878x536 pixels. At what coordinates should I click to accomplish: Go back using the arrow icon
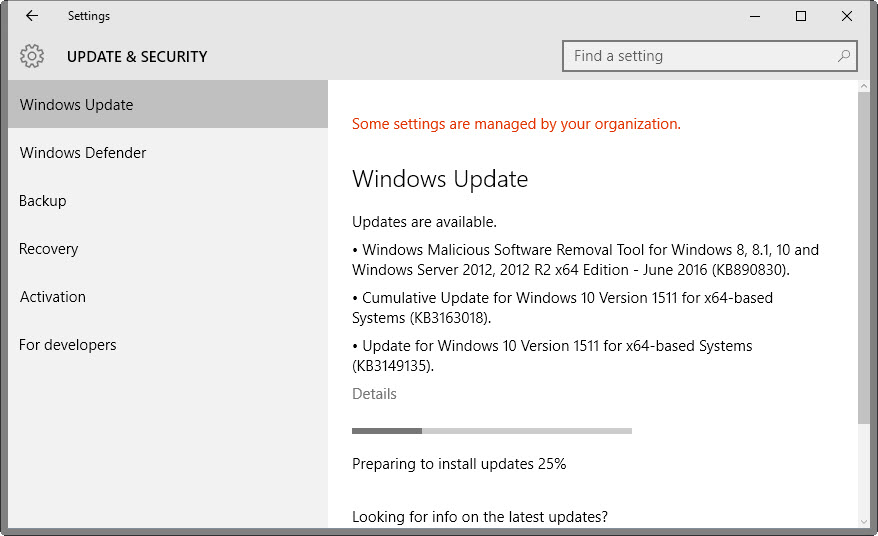click(32, 16)
